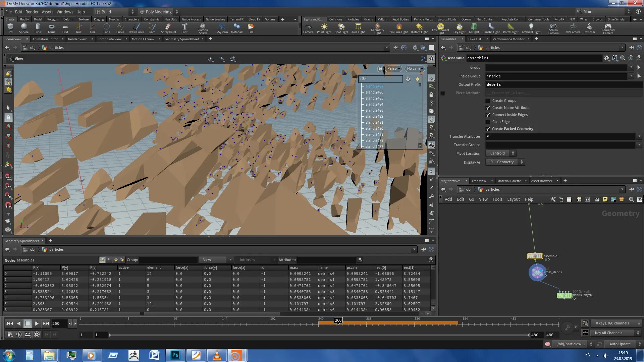Select Island 2484 in the list
Screen dimensions: 644x362
pyautogui.click(x=374, y=105)
